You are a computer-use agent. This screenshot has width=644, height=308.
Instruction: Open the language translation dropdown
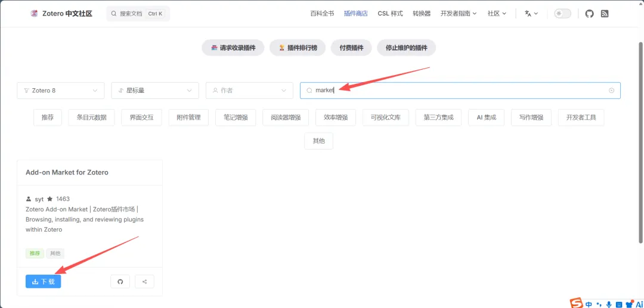pyautogui.click(x=531, y=14)
